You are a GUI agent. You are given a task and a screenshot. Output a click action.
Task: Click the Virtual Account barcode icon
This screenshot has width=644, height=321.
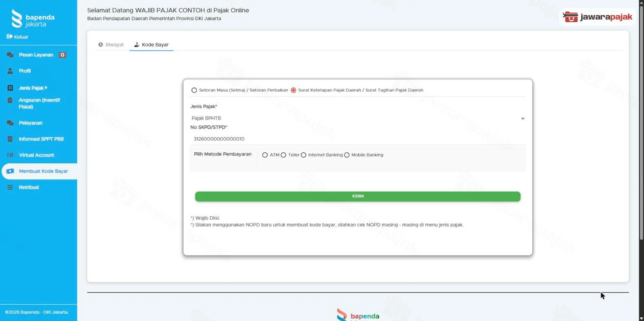[10, 155]
